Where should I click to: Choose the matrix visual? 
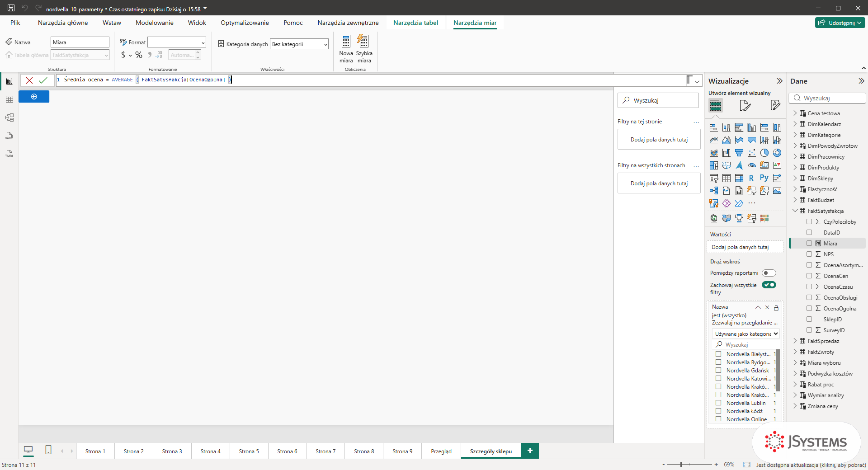(x=739, y=178)
